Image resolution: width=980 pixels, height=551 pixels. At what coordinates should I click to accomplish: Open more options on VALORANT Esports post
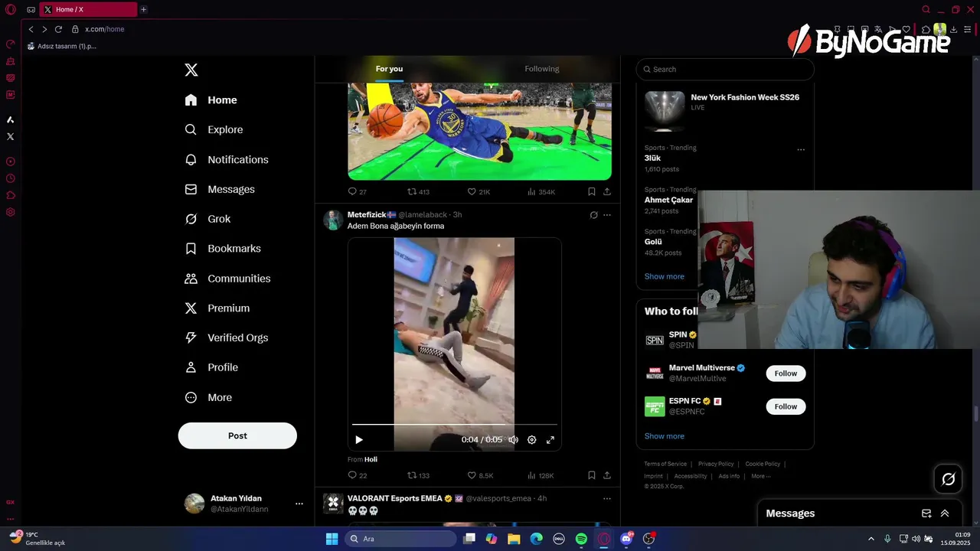607,499
